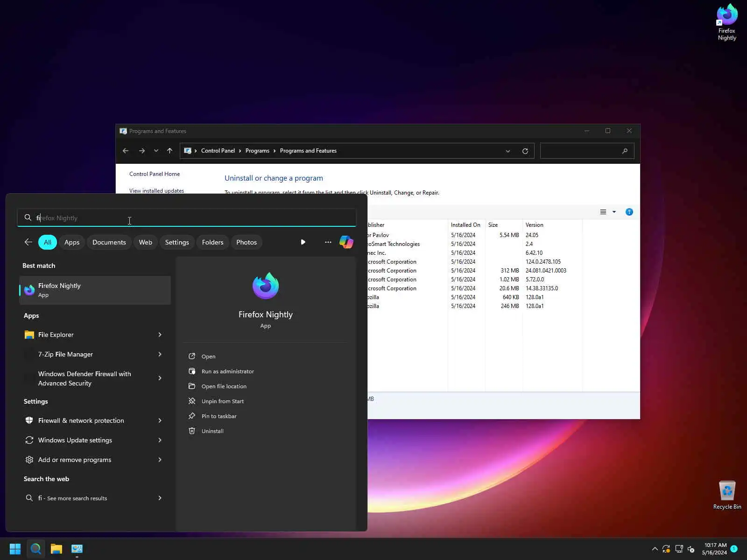
Task: Expand Windows Update settings chevron
Action: coord(160,440)
